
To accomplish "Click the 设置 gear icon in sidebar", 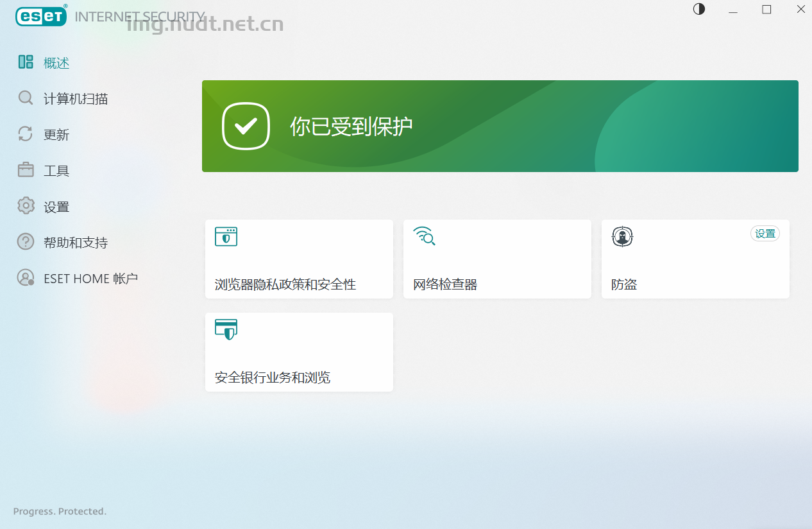I will [x=26, y=205].
